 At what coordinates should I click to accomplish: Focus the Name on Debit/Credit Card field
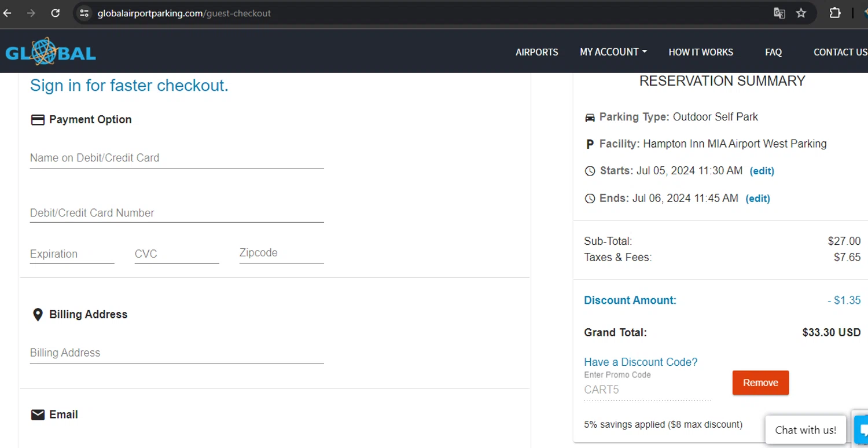[x=176, y=158]
